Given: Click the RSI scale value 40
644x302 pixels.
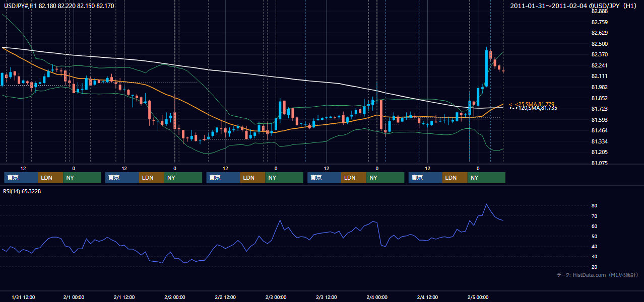Looking at the screenshot, I should (594, 246).
